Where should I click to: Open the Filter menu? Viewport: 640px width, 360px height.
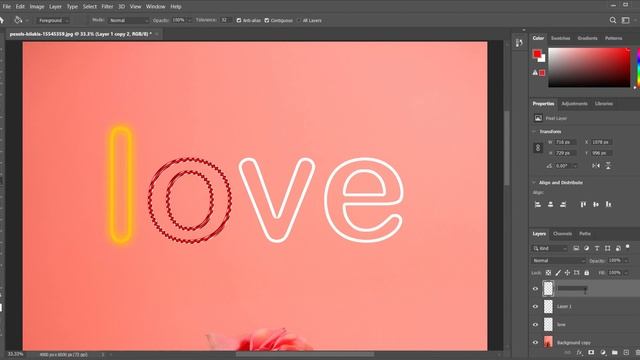click(x=107, y=7)
